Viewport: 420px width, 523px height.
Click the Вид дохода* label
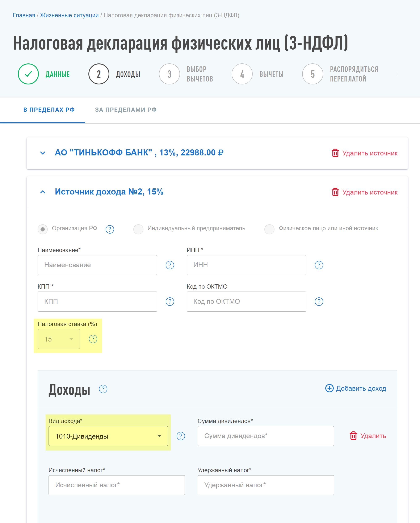(66, 421)
